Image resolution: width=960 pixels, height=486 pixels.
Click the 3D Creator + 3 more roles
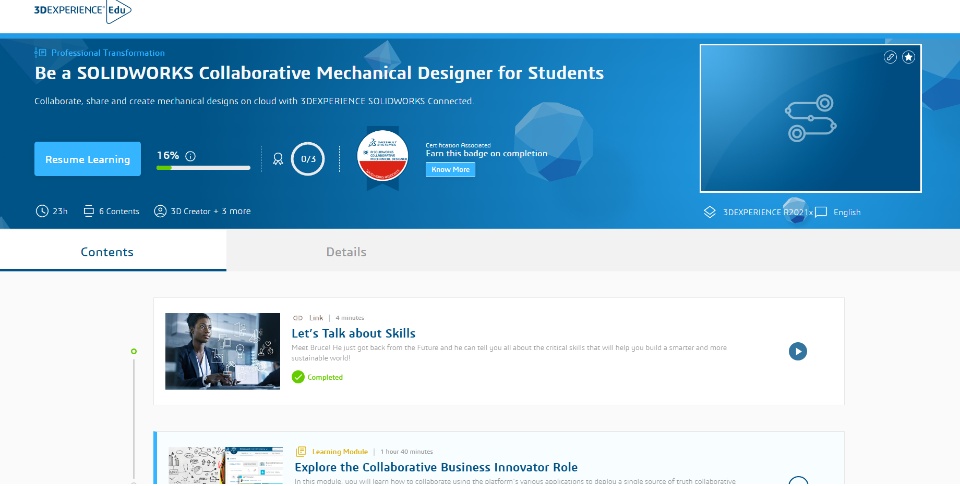[x=203, y=211]
